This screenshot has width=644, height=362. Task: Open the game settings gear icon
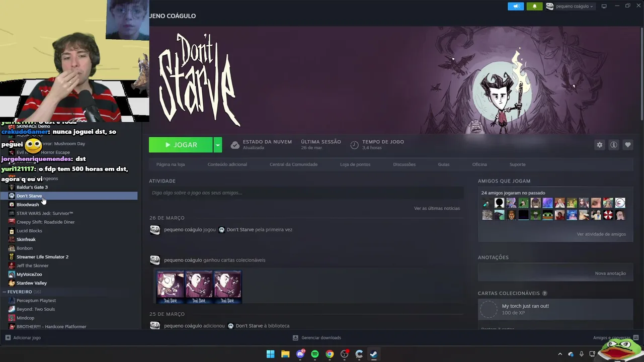coord(600,145)
